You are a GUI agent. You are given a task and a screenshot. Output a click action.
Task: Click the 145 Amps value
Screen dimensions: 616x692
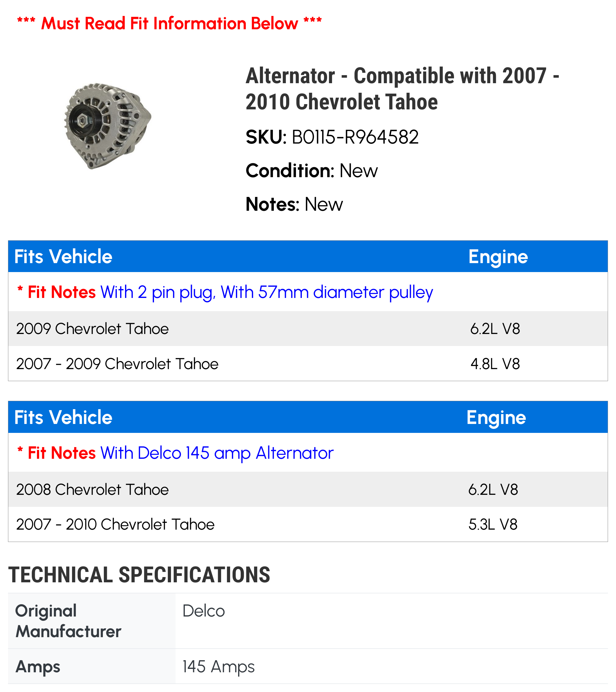pyautogui.click(x=218, y=667)
